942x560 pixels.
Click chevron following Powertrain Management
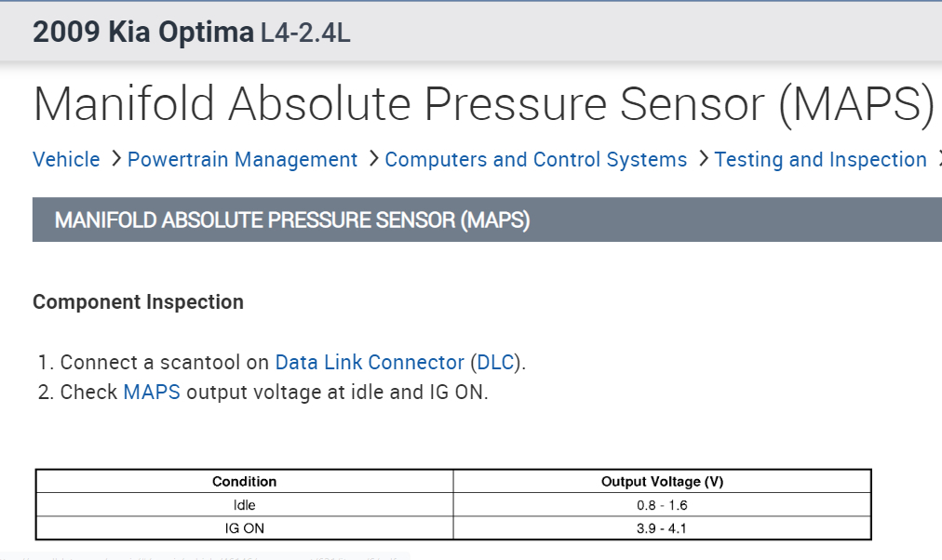pos(373,159)
